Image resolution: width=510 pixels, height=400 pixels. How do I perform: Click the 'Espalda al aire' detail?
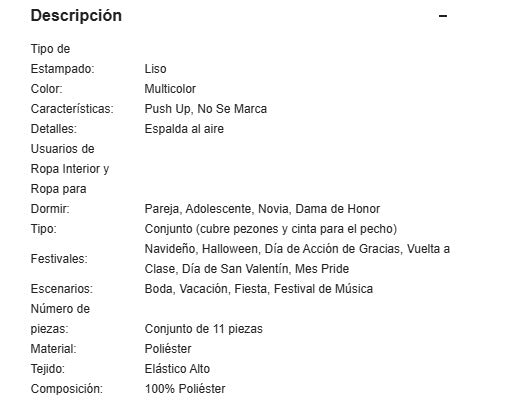184,129
